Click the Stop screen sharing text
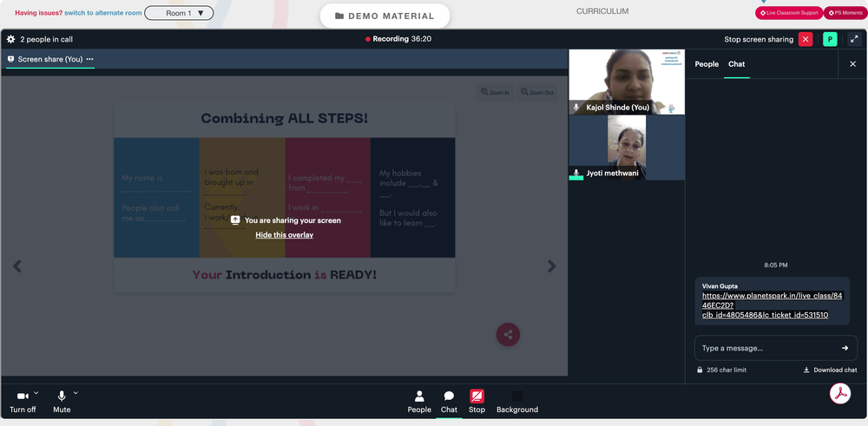Screen dimensions: 868x426 pos(759,39)
